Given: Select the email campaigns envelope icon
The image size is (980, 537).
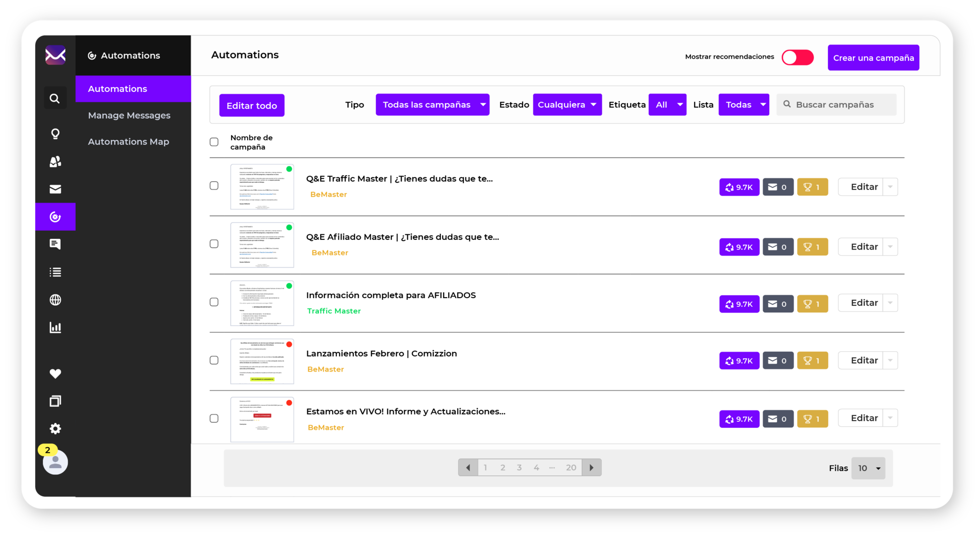Looking at the screenshot, I should [x=55, y=189].
